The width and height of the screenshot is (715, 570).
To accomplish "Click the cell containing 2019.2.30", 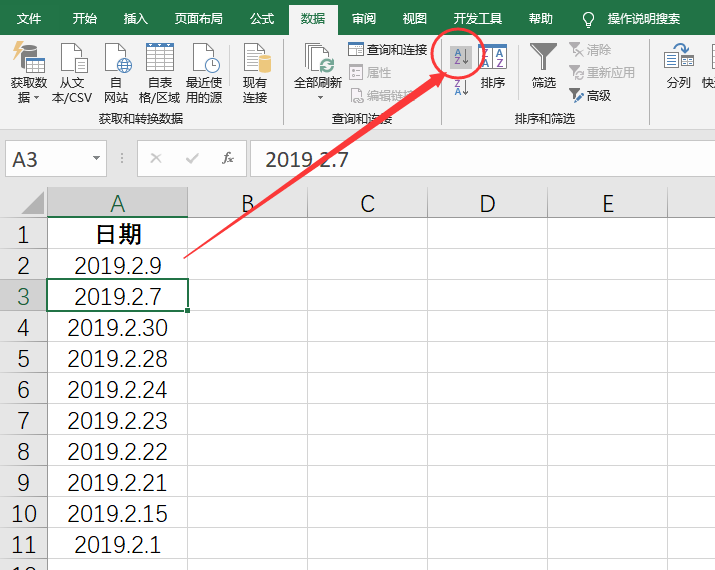I will [x=118, y=326].
